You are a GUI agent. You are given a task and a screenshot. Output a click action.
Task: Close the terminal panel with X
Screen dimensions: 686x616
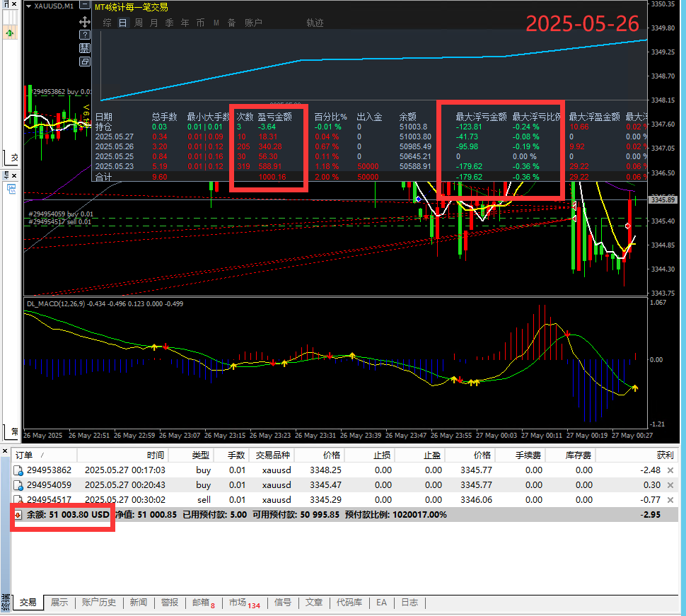click(5, 451)
